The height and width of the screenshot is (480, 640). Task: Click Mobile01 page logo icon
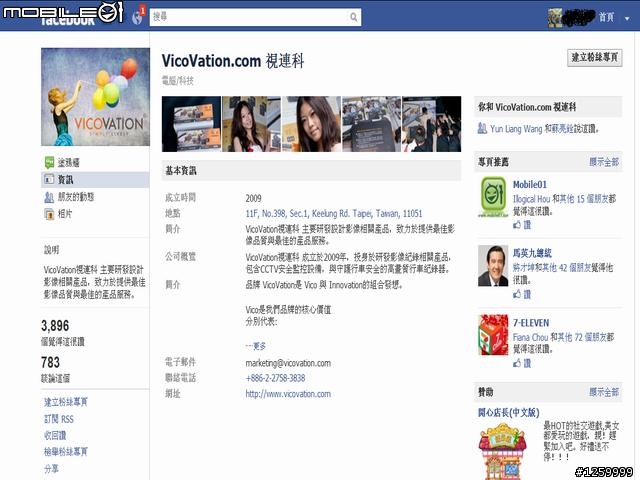coord(493,197)
